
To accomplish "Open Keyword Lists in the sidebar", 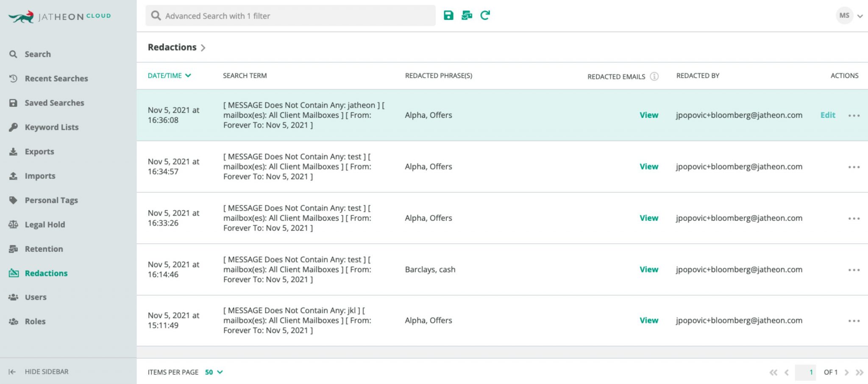I will click(x=51, y=127).
